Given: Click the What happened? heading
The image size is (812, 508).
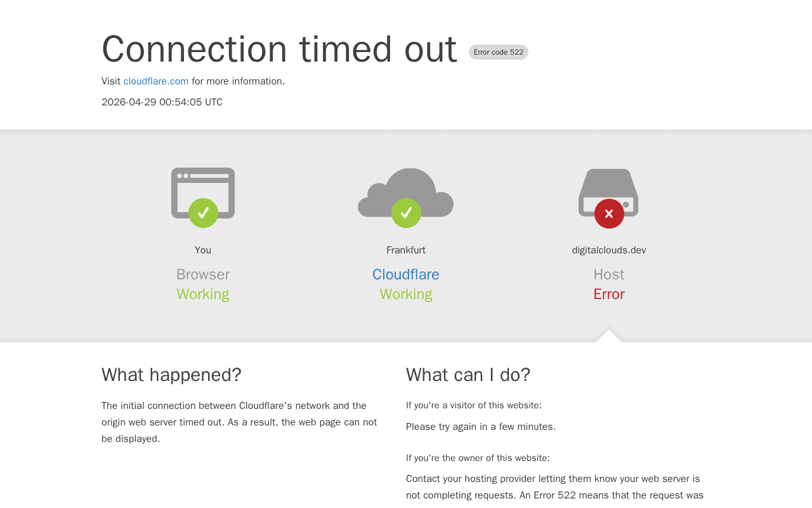Looking at the screenshot, I should (x=171, y=375).
